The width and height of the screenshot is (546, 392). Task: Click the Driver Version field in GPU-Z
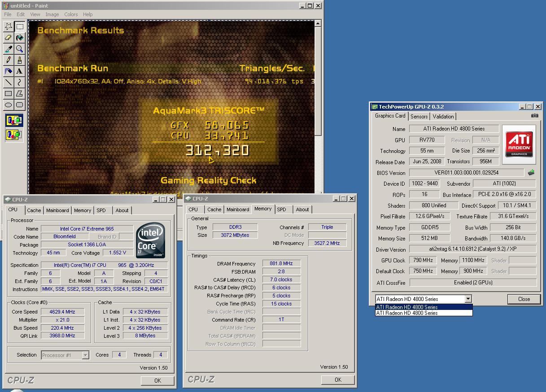[473, 249]
